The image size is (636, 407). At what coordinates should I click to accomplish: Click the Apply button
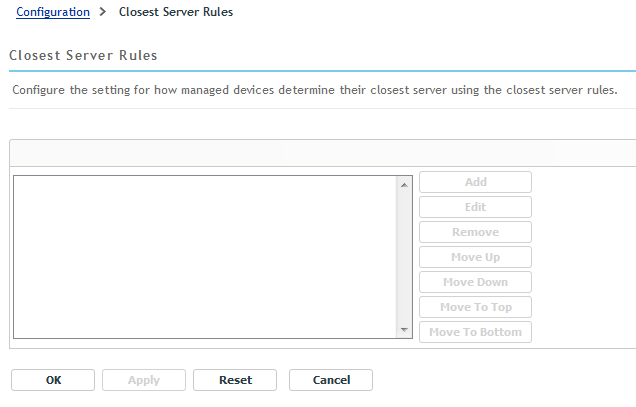(x=144, y=380)
